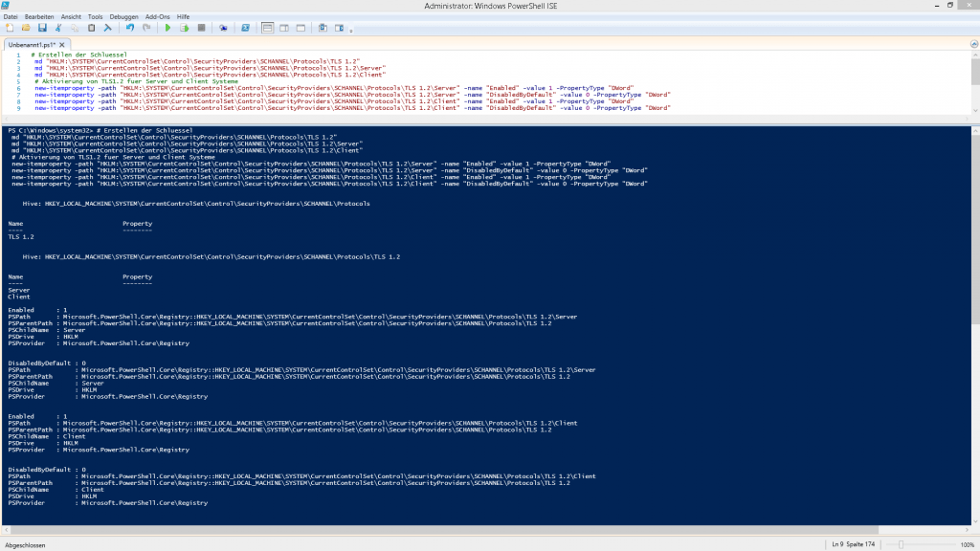Click the Clear console pane icon
Image resolution: width=980 pixels, height=551 pixels.
click(x=108, y=28)
